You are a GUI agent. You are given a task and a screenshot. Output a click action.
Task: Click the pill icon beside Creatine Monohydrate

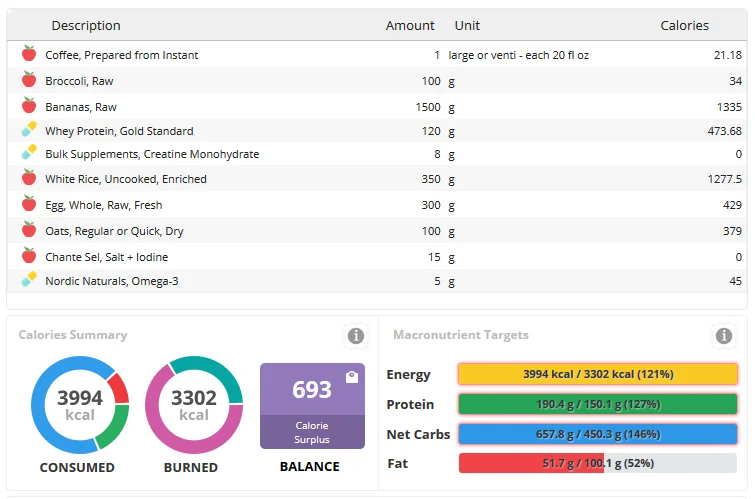click(x=29, y=153)
